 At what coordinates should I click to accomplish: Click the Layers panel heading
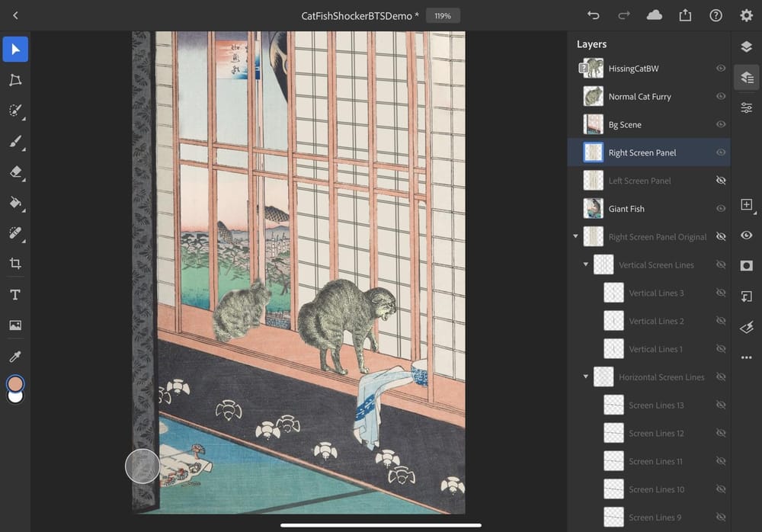pos(591,44)
